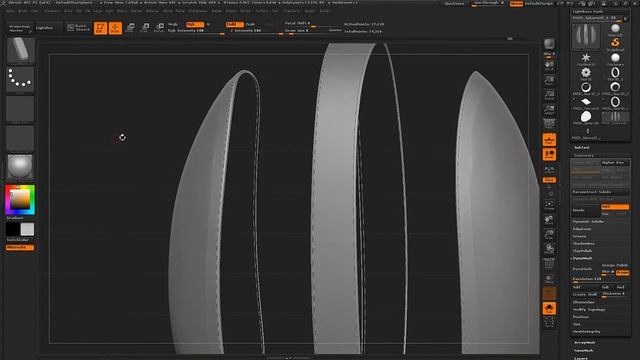This screenshot has width=640, height=360.
Task: Select the Rotate transform in top shelf
Action: tap(160, 28)
